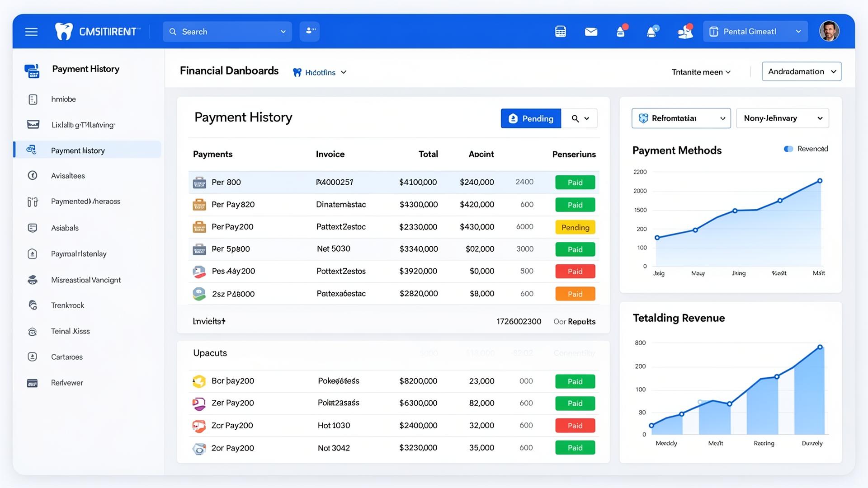
Task: Click the Avisaltees clock icon
Action: 33,175
